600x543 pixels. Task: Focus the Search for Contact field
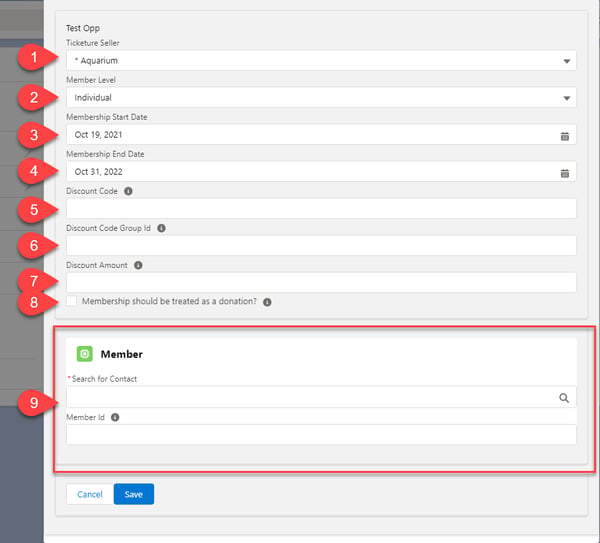[321, 397]
